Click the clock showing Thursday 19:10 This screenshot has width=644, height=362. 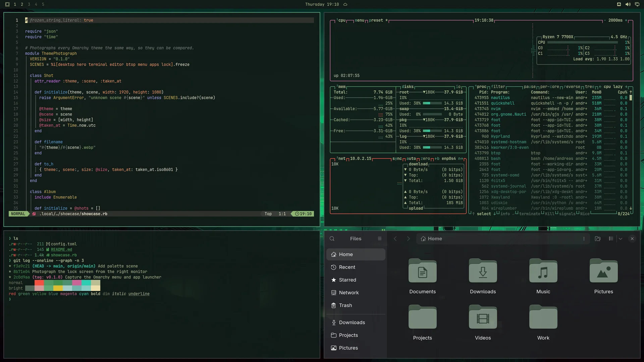click(322, 4)
